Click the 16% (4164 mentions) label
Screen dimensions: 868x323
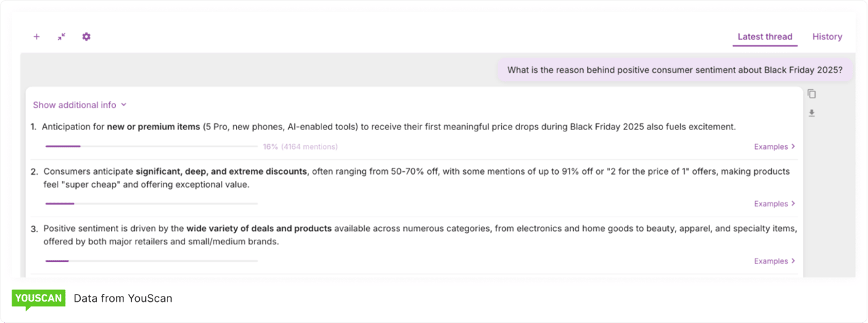pos(300,146)
